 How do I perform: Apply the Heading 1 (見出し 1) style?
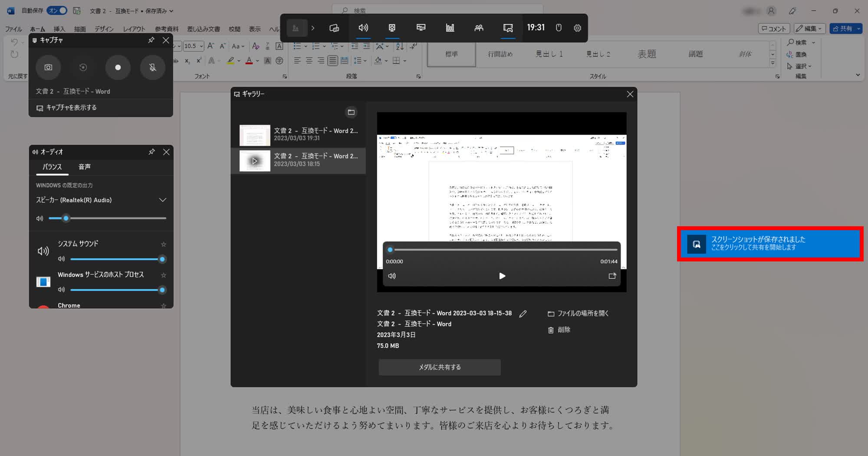[549, 54]
